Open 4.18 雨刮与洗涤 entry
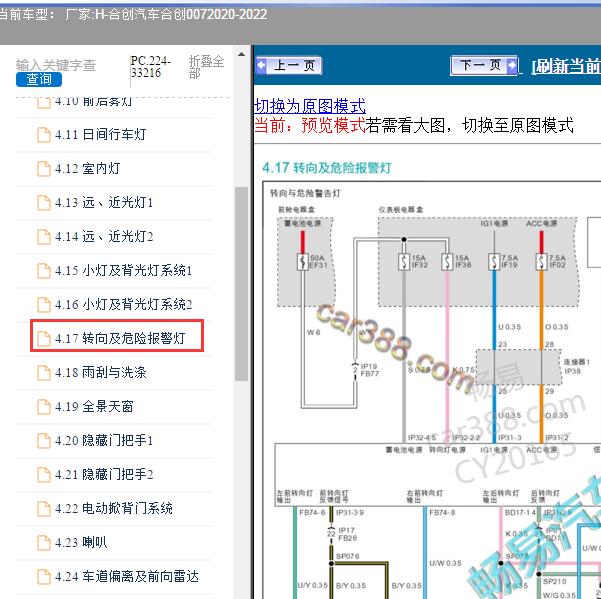 [x=101, y=372]
